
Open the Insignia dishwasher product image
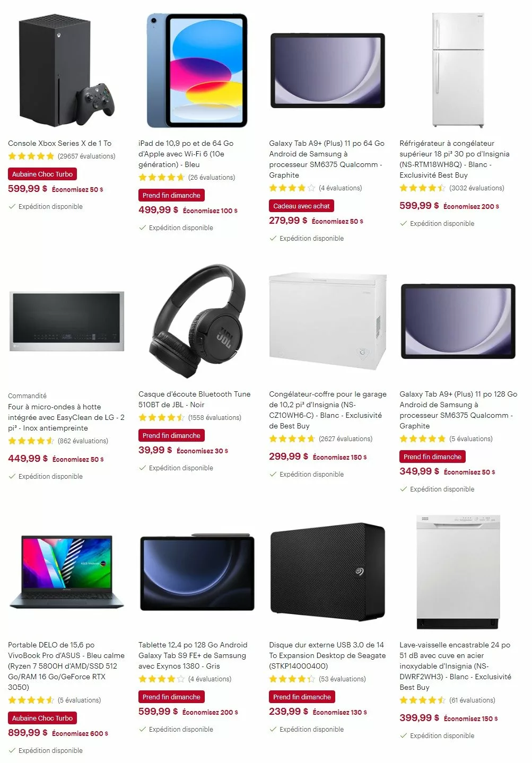pos(458,572)
